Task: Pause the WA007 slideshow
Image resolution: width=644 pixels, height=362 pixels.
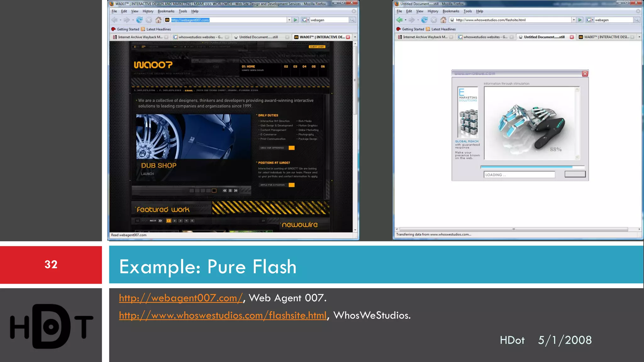Action: click(230, 190)
